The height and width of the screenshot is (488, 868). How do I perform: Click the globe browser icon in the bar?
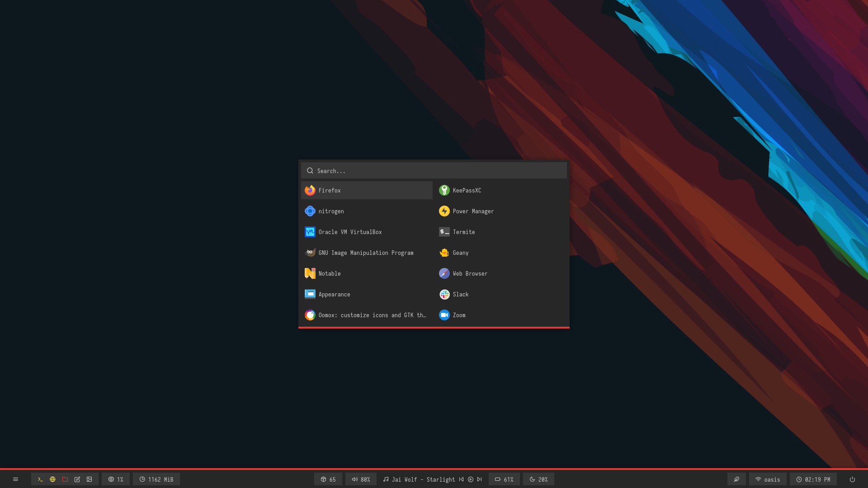(52, 479)
